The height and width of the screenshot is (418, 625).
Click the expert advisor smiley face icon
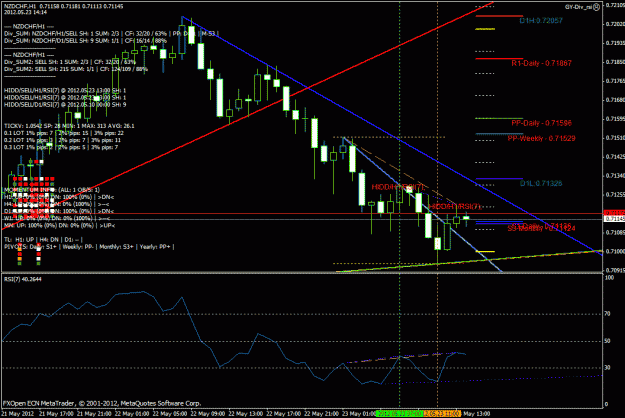click(596, 7)
